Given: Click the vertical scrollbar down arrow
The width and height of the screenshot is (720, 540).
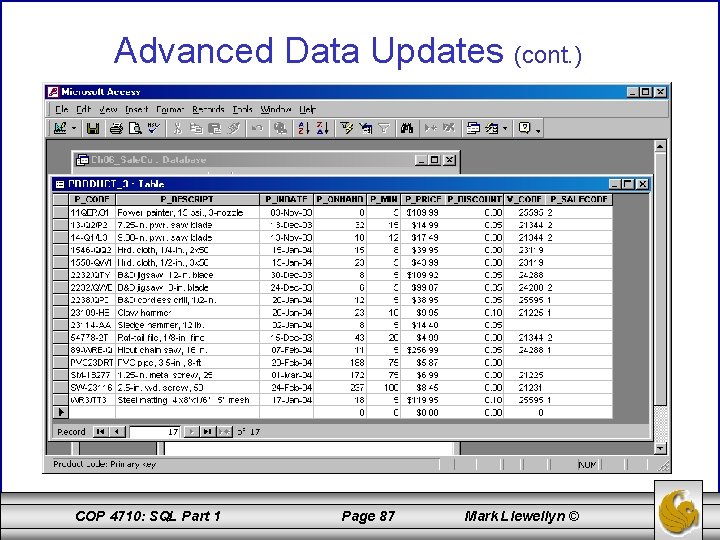Looking at the screenshot, I should (x=660, y=448).
